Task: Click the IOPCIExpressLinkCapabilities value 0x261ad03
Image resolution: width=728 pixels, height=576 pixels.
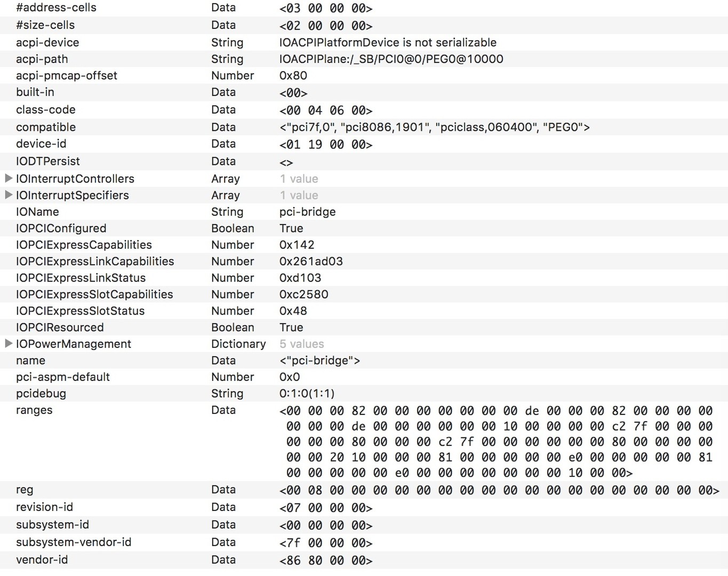Action: [311, 261]
